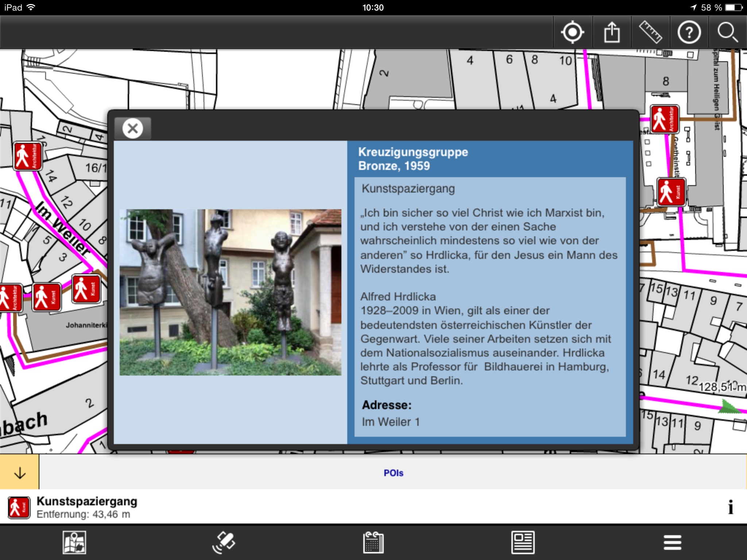Open info for Kunstspaziergang list entry
This screenshot has height=560, width=747.
730,507
